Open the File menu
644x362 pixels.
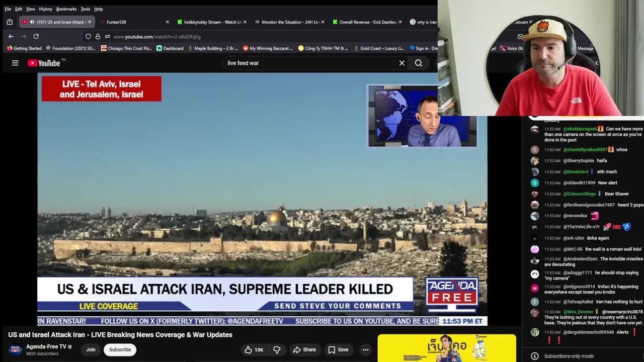8,9
